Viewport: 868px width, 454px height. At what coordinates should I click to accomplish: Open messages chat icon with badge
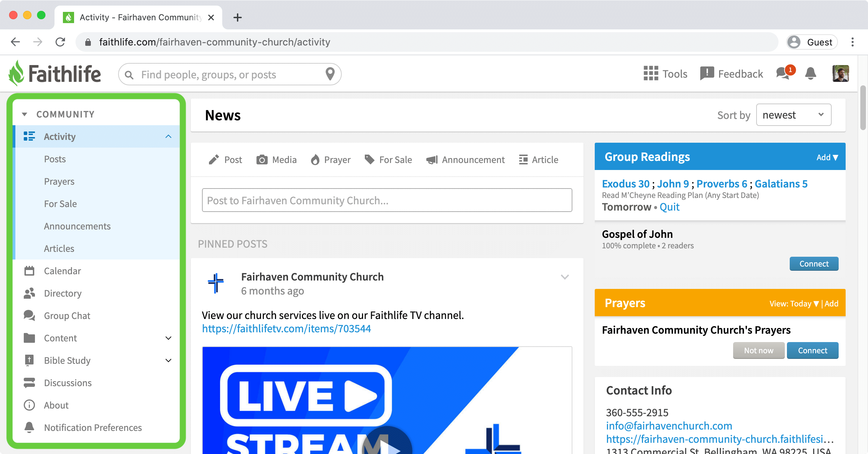(x=783, y=73)
